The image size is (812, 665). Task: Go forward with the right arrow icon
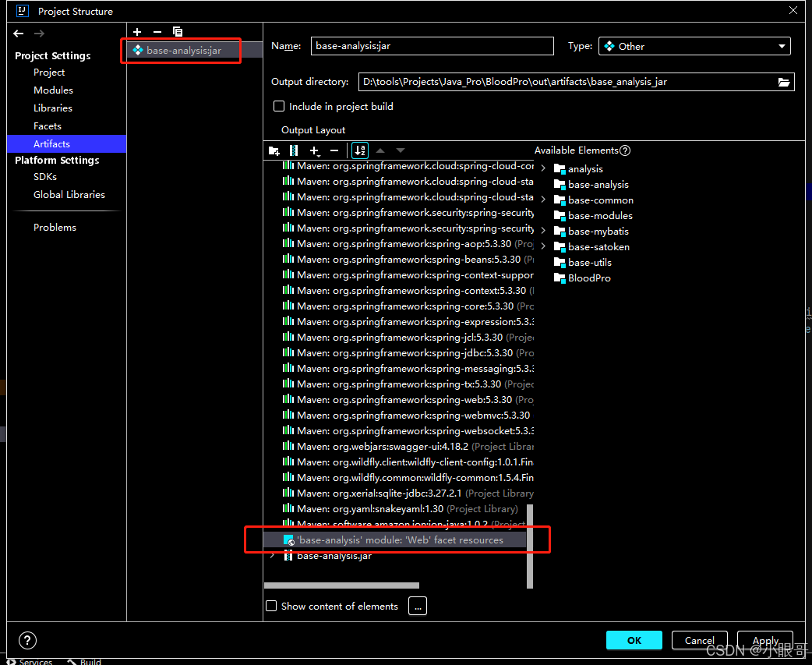[x=40, y=34]
